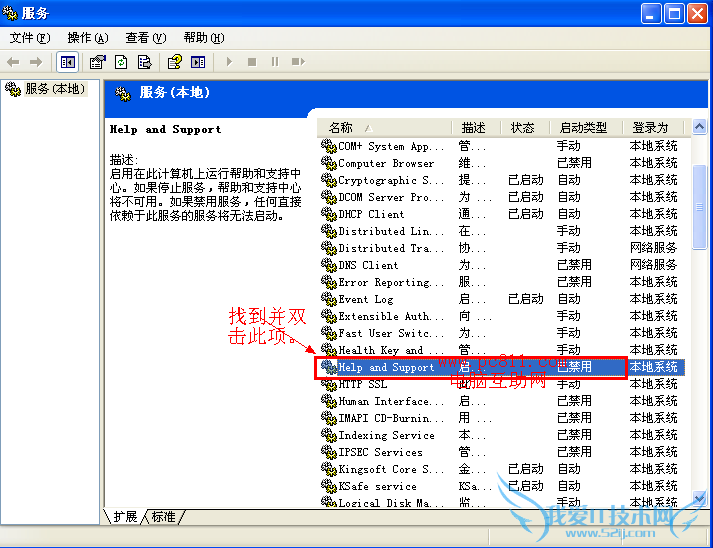
Task: Sort by 状态 column header
Action: (x=526, y=128)
